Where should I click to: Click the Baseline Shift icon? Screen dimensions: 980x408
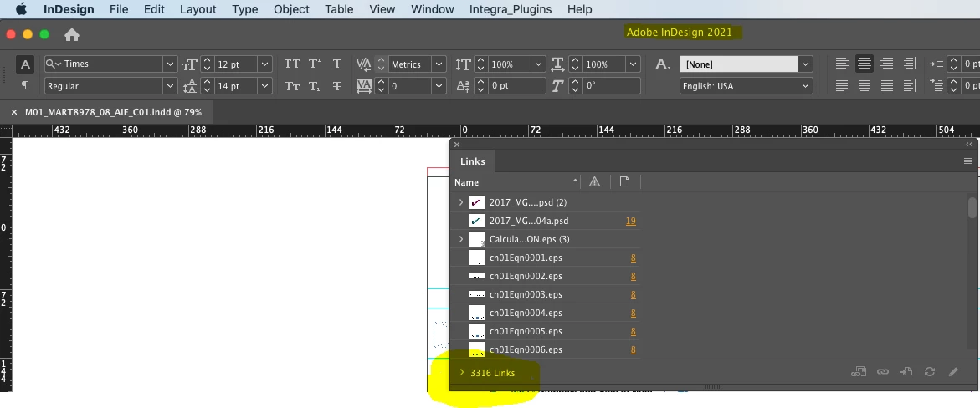click(x=463, y=85)
